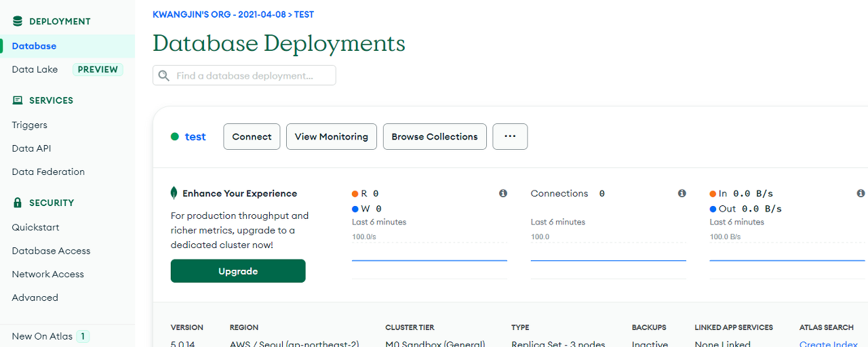This screenshot has height=347, width=868.
Task: Click the '100.0/s' chart axis value
Action: click(364, 237)
